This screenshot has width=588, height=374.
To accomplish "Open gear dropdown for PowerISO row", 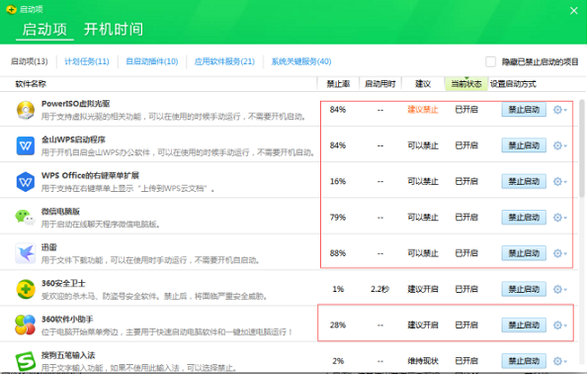I will click(560, 110).
